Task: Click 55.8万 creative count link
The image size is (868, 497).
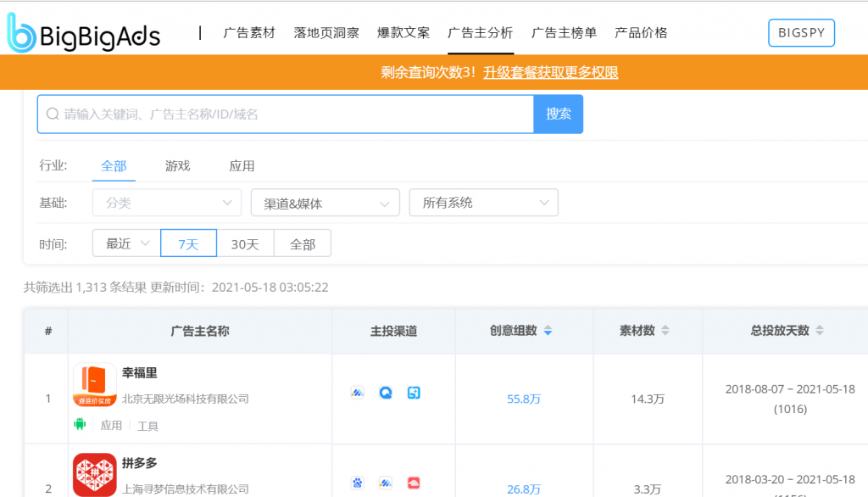Action: pyautogui.click(x=524, y=399)
